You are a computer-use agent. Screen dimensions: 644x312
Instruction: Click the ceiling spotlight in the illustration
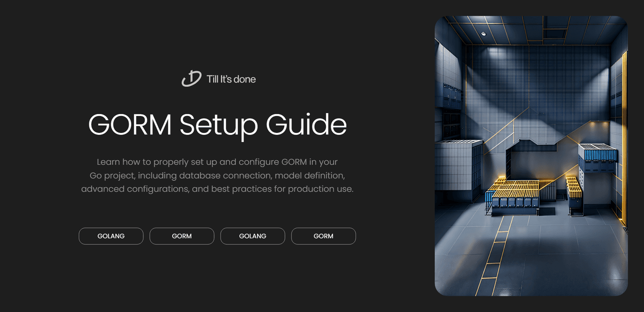483,34
